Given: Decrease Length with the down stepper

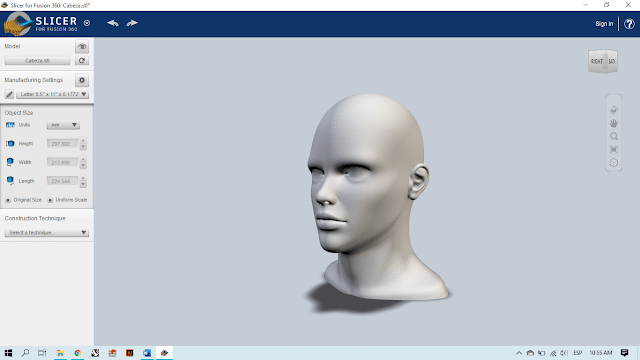Looking at the screenshot, I should pyautogui.click(x=83, y=184).
